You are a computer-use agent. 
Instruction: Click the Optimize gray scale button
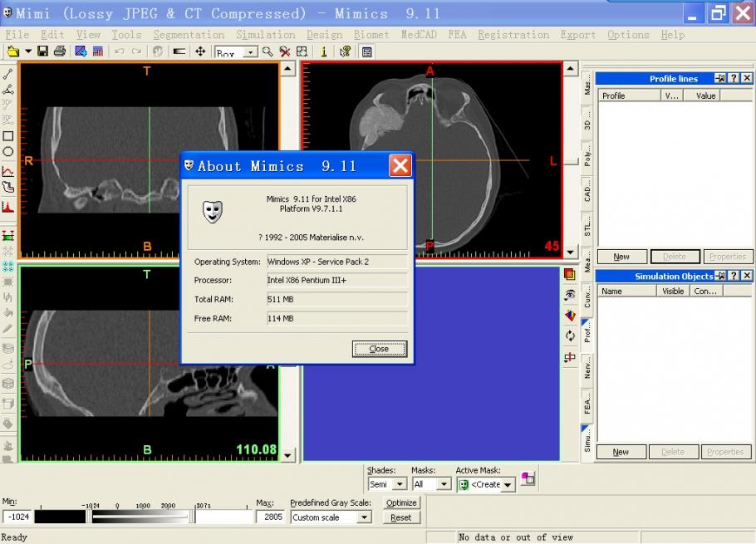pyautogui.click(x=401, y=502)
